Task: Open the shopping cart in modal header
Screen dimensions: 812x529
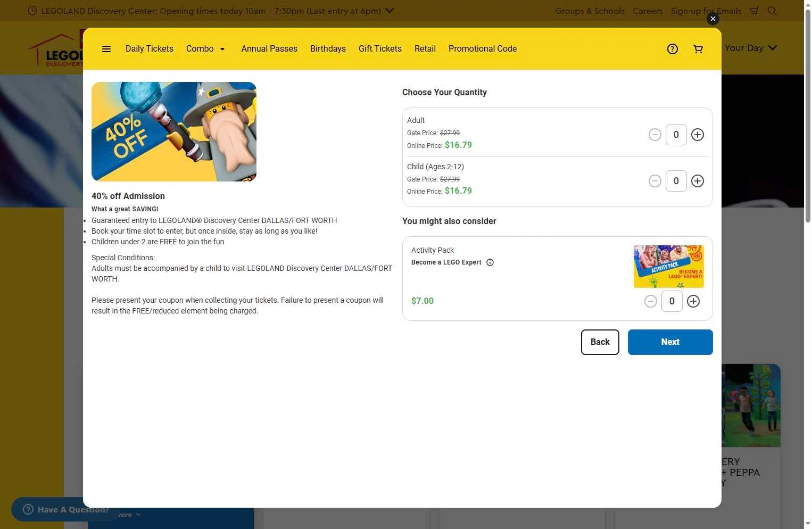Action: (698, 49)
